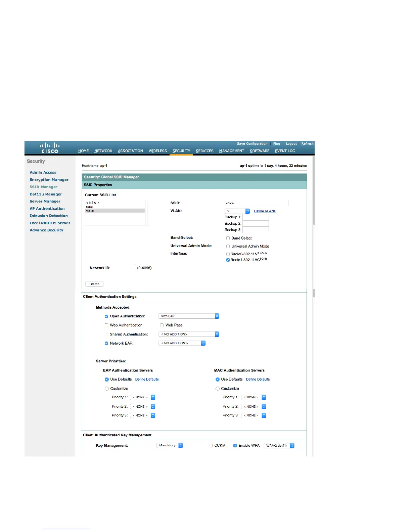Viewport: 411px width, 532px height.
Task: Open Server Manager in sidebar
Action: pos(45,202)
